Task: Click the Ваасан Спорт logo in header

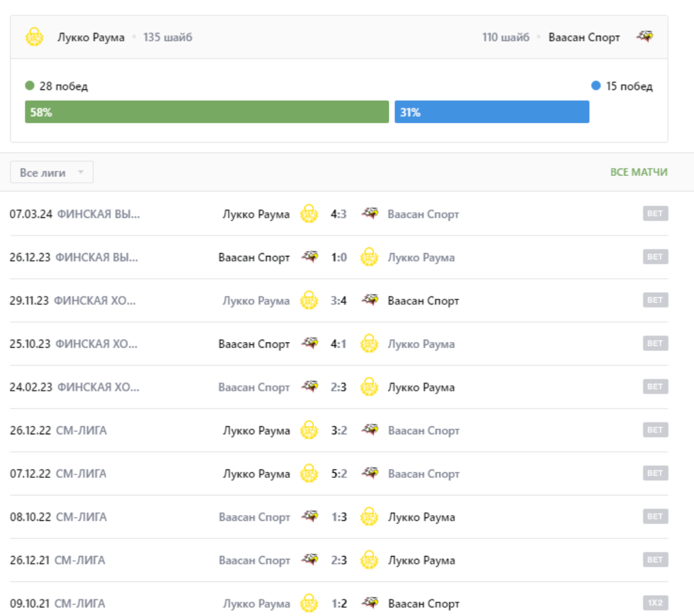Action: tap(644, 37)
